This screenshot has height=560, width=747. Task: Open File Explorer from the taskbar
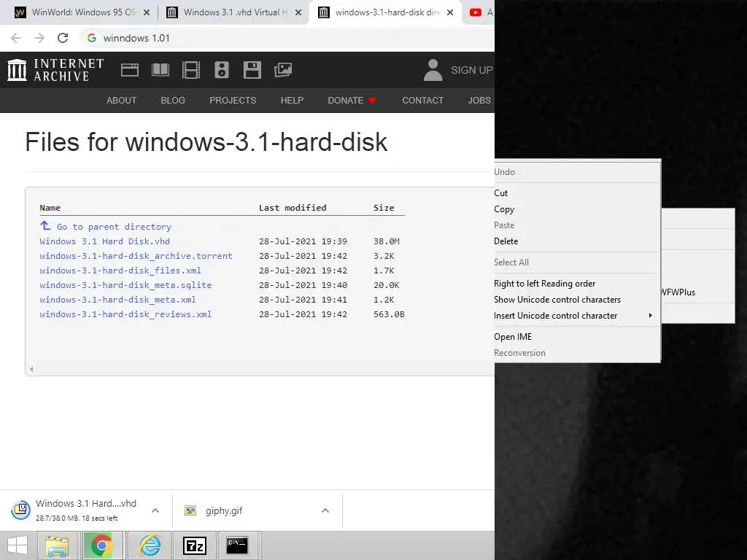[x=57, y=545]
